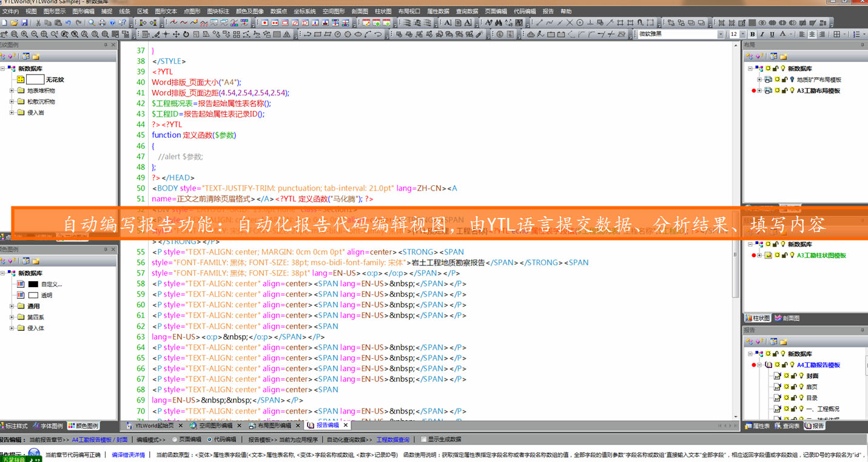The width and height of the screenshot is (868, 462).
Task: Expand the 通用 color legend node
Action: 12,306
